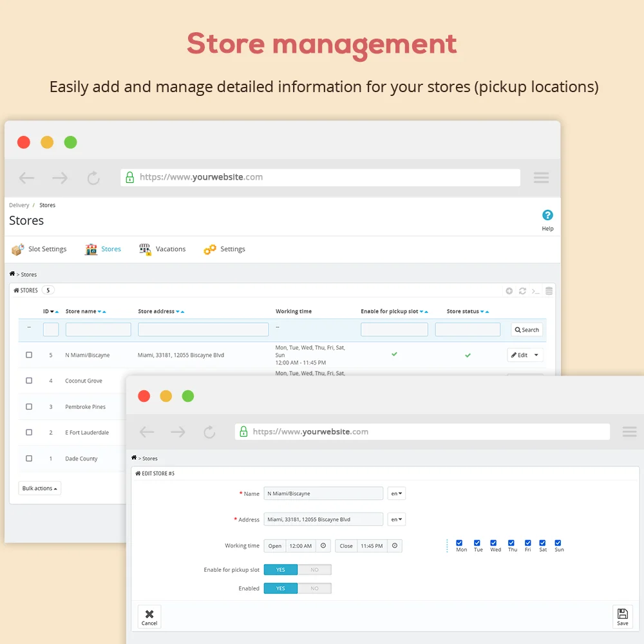The image size is (644, 644).
Task: Go forward in the front browser window
Action: (178, 431)
